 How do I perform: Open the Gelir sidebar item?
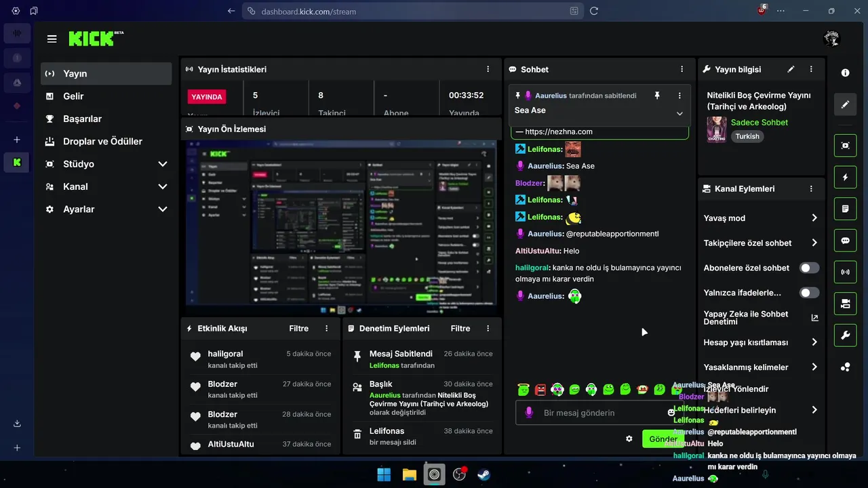[x=106, y=96]
